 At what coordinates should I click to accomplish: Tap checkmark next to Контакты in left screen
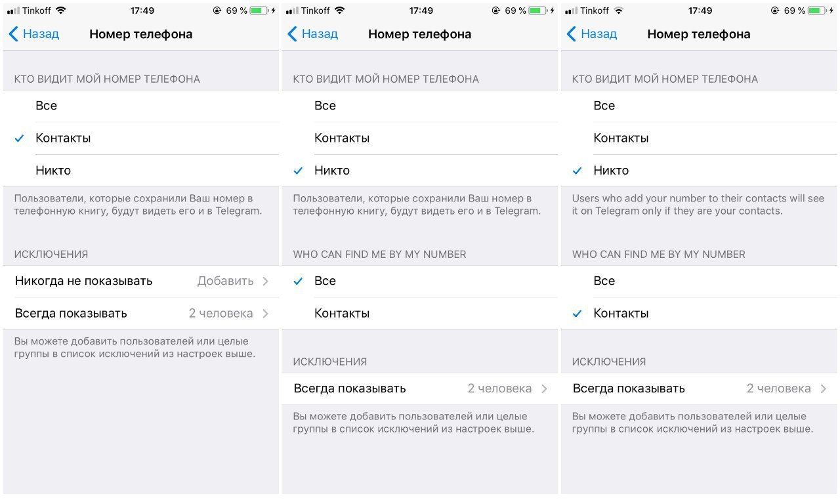19,138
